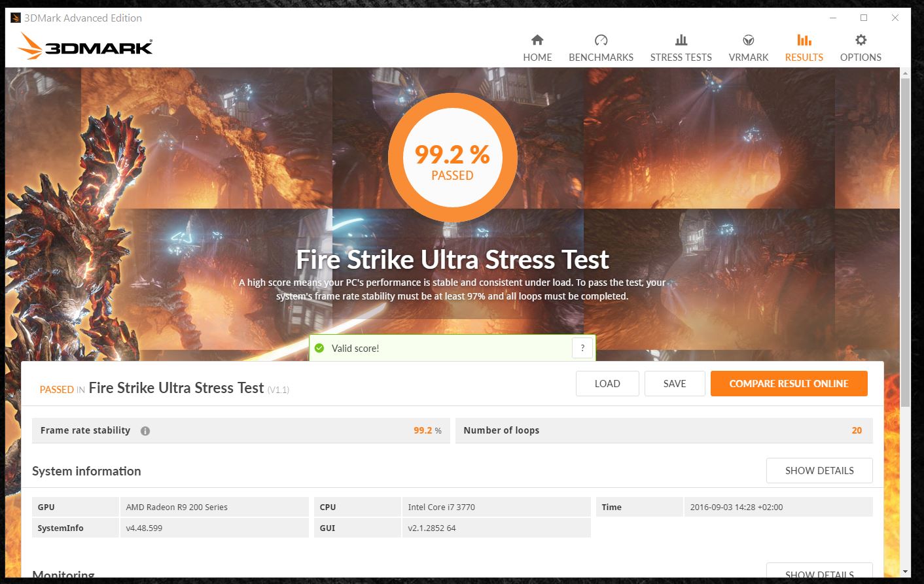Click the 3DMark logo in header
924x584 pixels.
pos(85,46)
